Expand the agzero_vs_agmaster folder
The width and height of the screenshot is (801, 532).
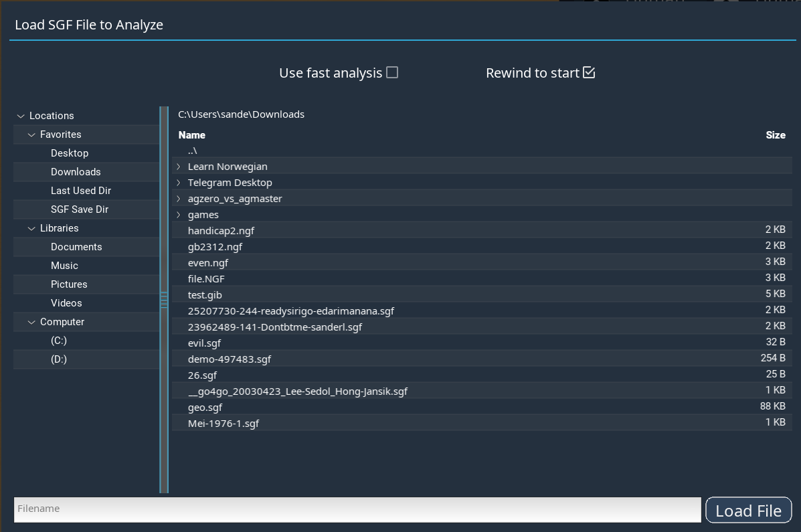[x=178, y=198]
